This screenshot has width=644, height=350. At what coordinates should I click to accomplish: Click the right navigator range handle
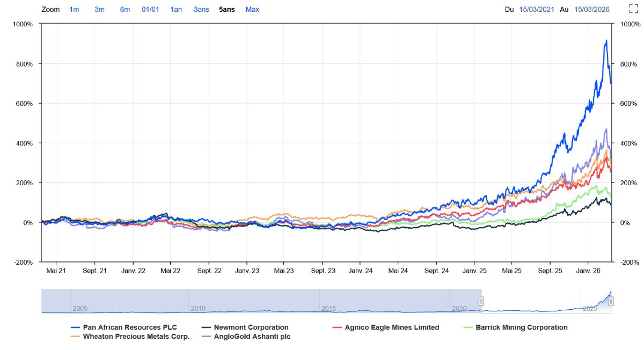coord(611,301)
